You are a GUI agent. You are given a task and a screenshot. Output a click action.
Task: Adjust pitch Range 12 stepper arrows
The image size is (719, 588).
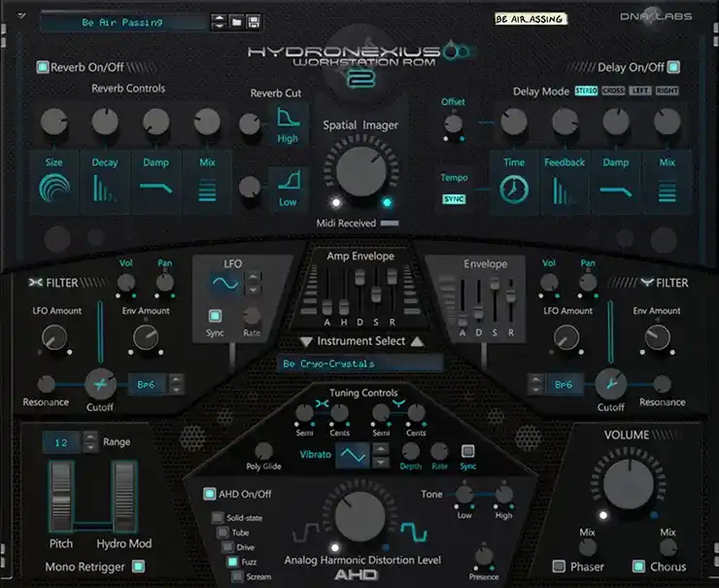click(x=90, y=442)
